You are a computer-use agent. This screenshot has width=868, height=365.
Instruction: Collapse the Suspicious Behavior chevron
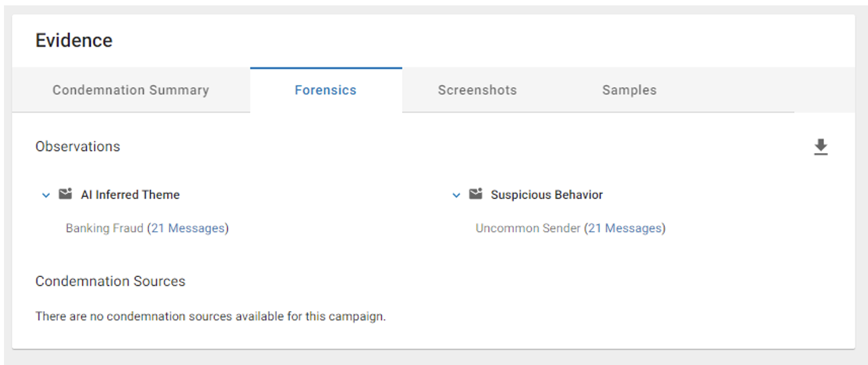tap(456, 195)
